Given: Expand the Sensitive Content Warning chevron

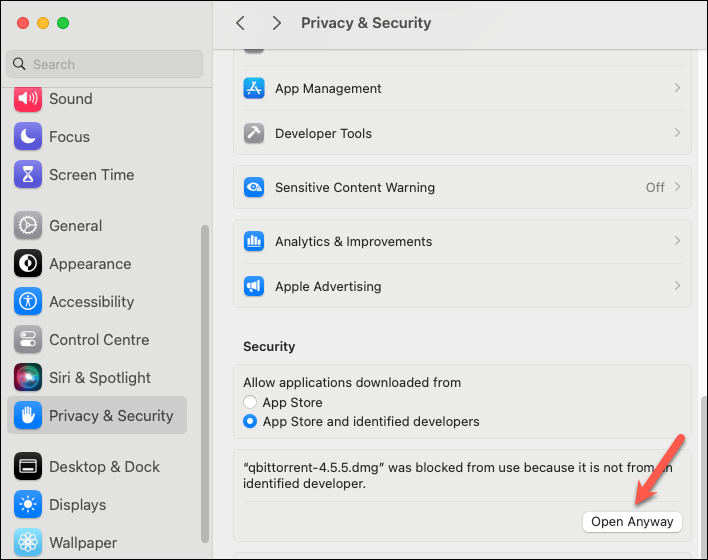Looking at the screenshot, I should [x=677, y=187].
